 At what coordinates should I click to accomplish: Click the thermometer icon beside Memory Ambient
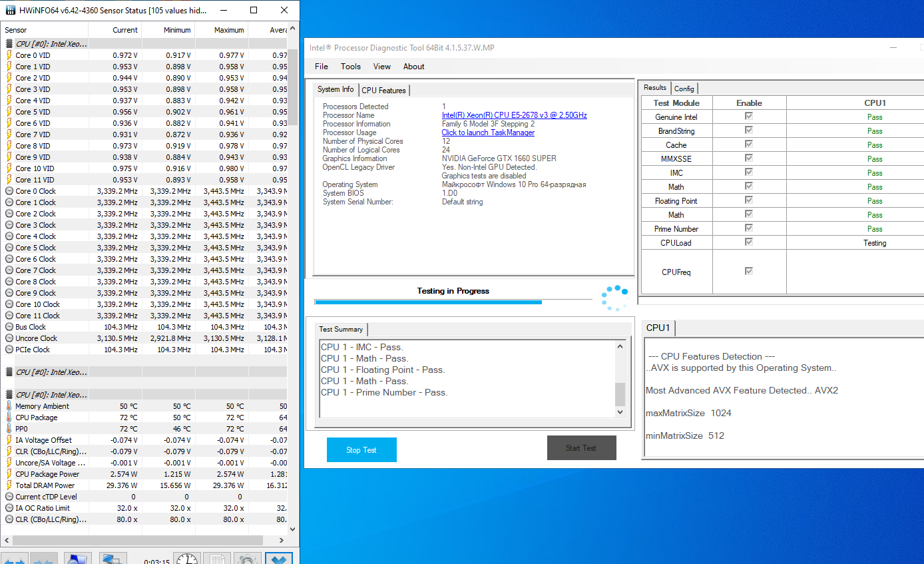(x=9, y=406)
